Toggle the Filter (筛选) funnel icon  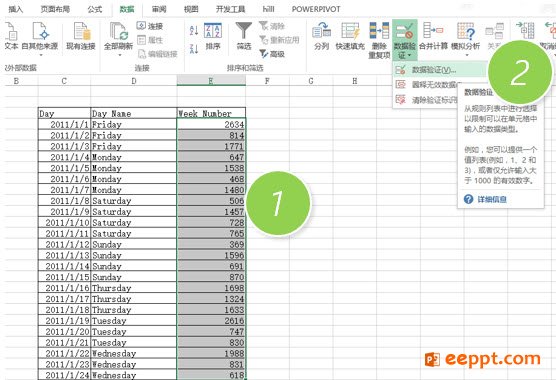(244, 31)
